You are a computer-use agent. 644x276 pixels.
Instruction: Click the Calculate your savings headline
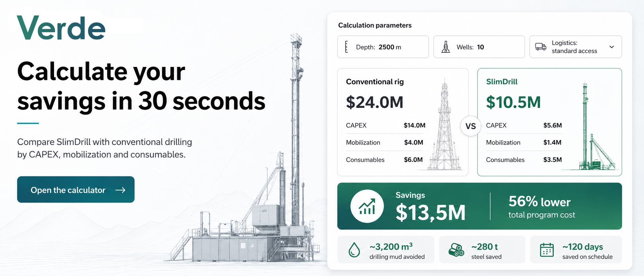pos(141,86)
